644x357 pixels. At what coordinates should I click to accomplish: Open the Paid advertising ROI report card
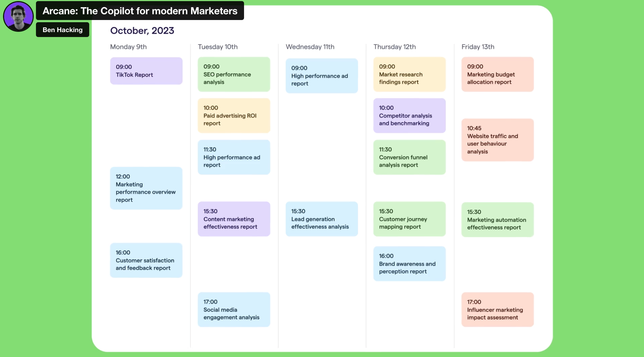[234, 115]
